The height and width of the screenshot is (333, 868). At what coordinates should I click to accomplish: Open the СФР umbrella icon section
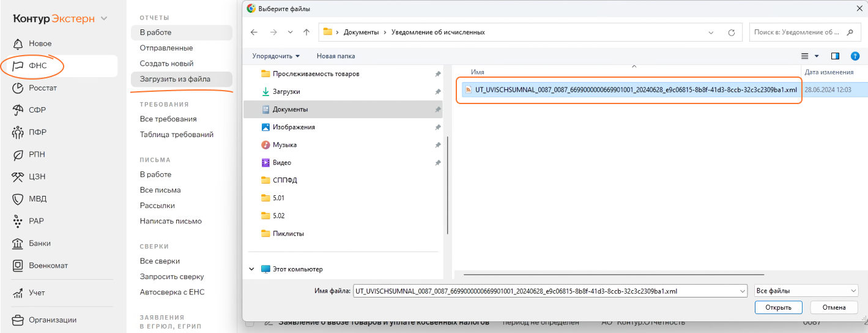(x=18, y=110)
